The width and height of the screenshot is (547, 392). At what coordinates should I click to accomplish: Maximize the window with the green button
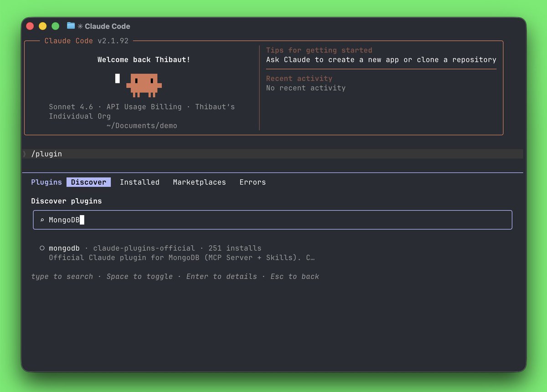56,26
